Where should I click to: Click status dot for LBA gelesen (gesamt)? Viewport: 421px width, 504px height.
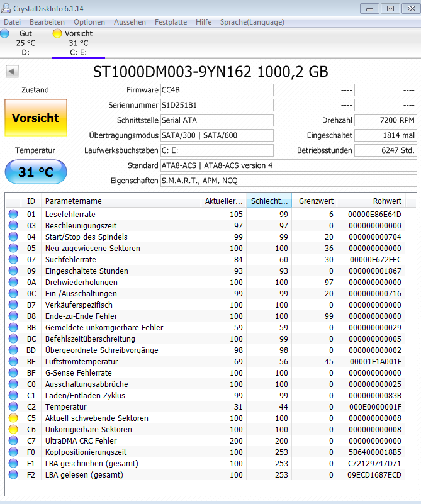pyautogui.click(x=13, y=475)
